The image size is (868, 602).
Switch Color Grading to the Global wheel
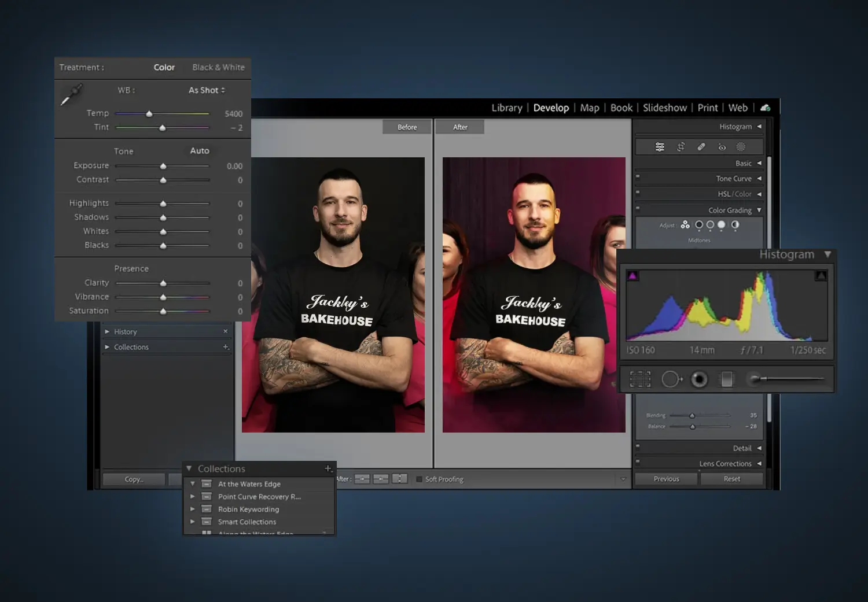735,225
